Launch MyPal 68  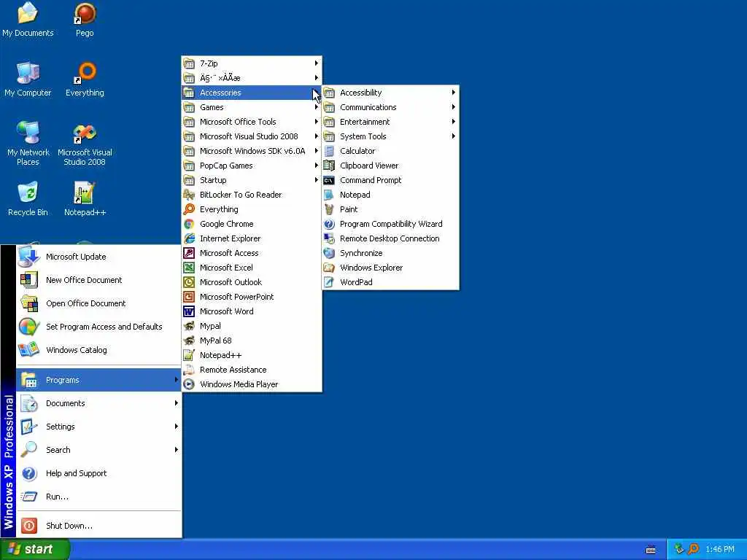coord(252,341)
